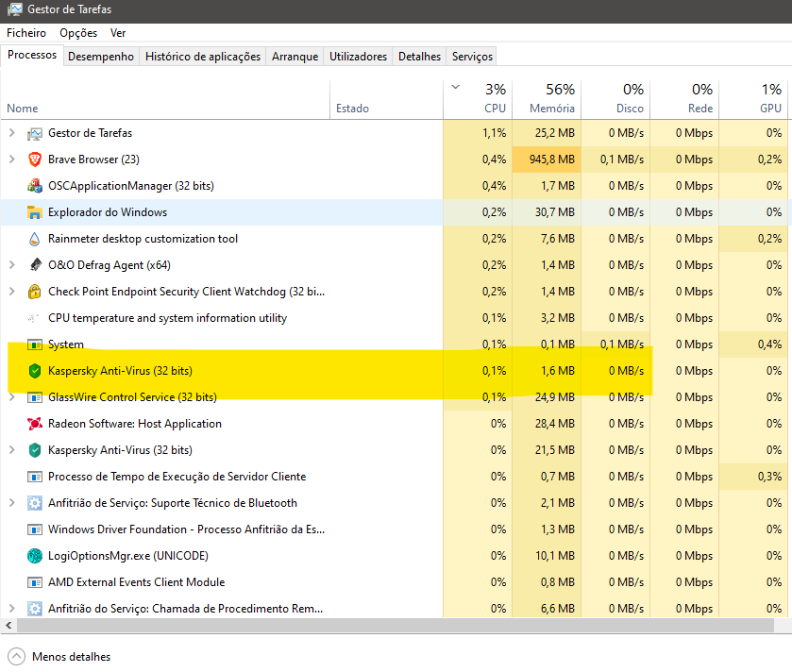Image resolution: width=792 pixels, height=672 pixels.
Task: Click the horizontal scrollbar left arrow
Action: tap(8, 626)
